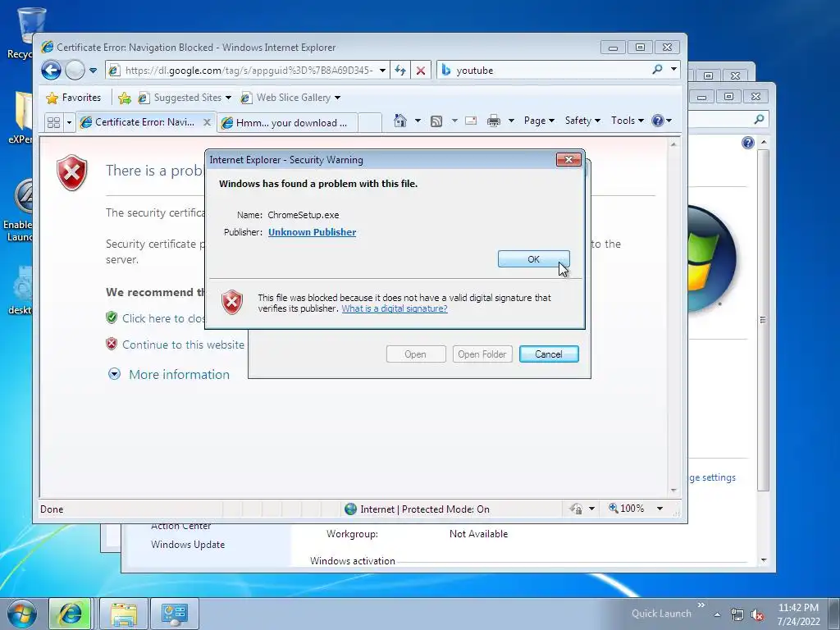The height and width of the screenshot is (630, 840).
Task: Open the Windows Start button
Action: (x=21, y=614)
